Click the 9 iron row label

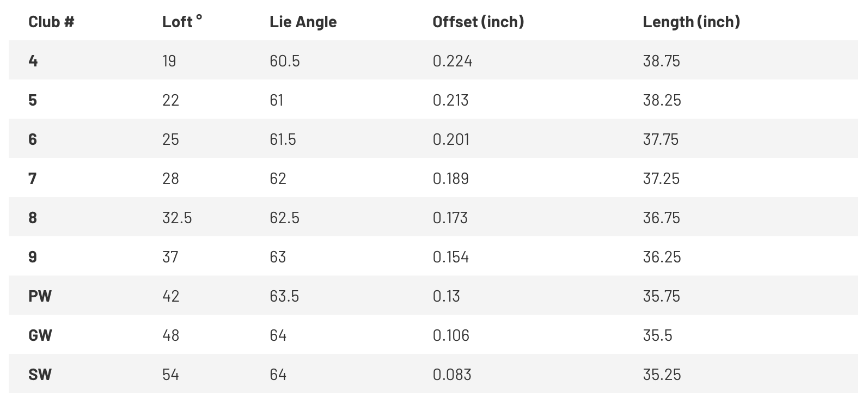(x=33, y=257)
